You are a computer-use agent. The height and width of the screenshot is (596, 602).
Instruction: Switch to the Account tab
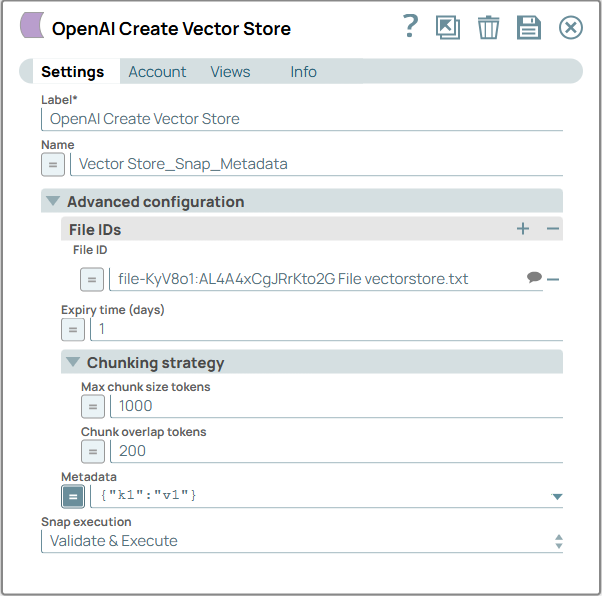pyautogui.click(x=157, y=72)
